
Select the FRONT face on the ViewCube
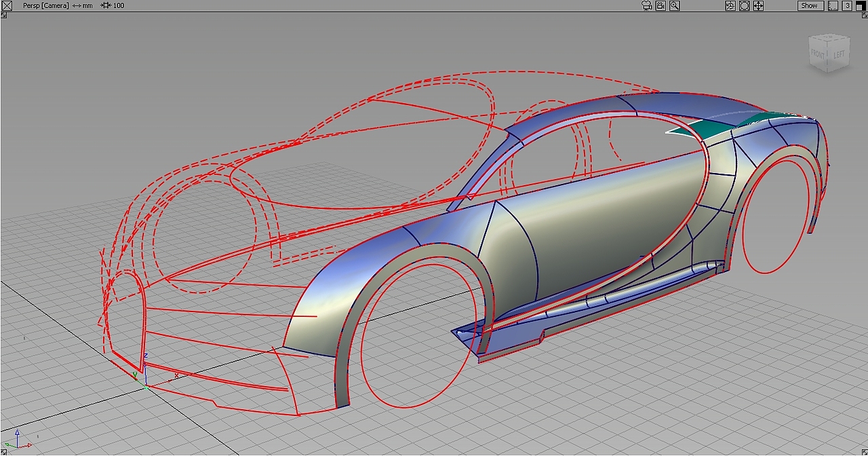point(818,54)
